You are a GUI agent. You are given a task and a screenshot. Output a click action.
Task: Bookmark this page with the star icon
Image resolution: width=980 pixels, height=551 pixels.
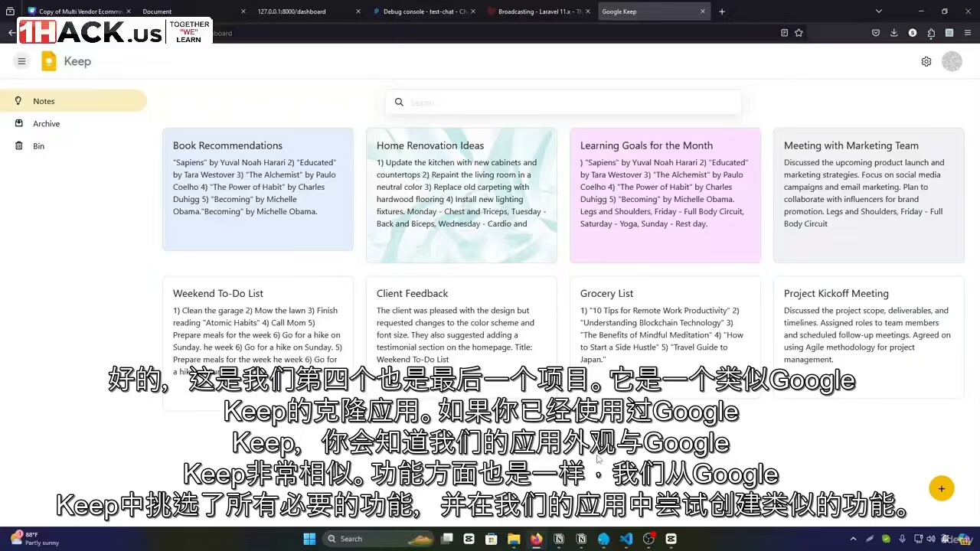coord(799,33)
